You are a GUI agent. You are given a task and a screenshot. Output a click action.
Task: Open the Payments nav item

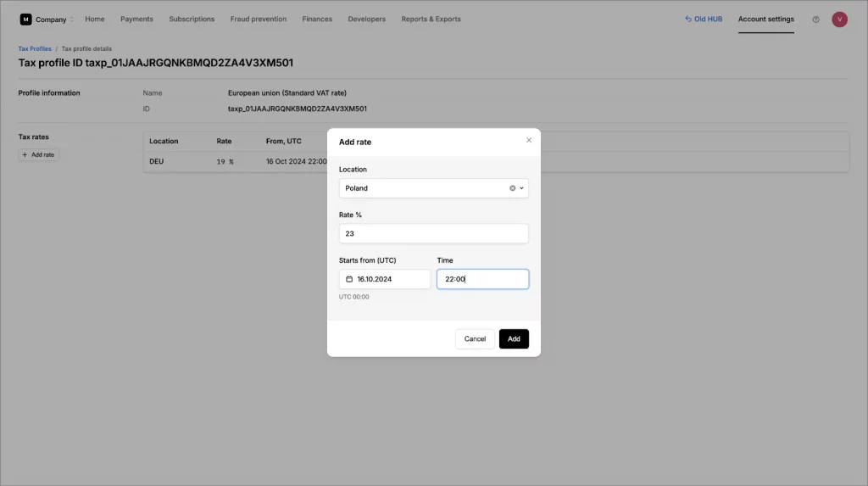pos(136,19)
